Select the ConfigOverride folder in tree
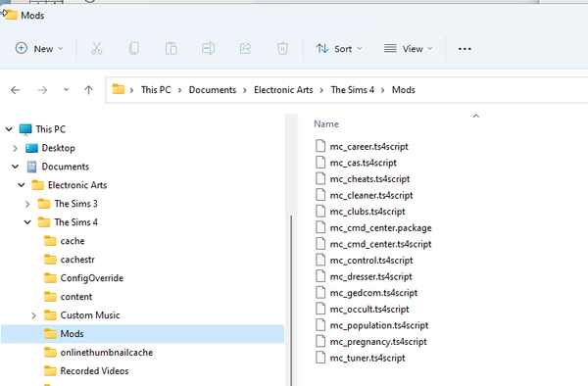Screen dimensions: 588x386 [x=92, y=278]
